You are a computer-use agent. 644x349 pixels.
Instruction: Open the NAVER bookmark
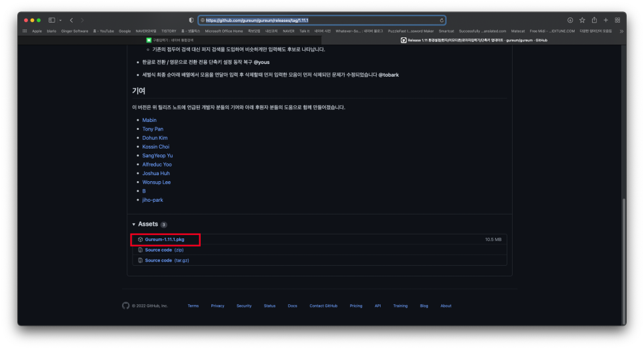[288, 31]
